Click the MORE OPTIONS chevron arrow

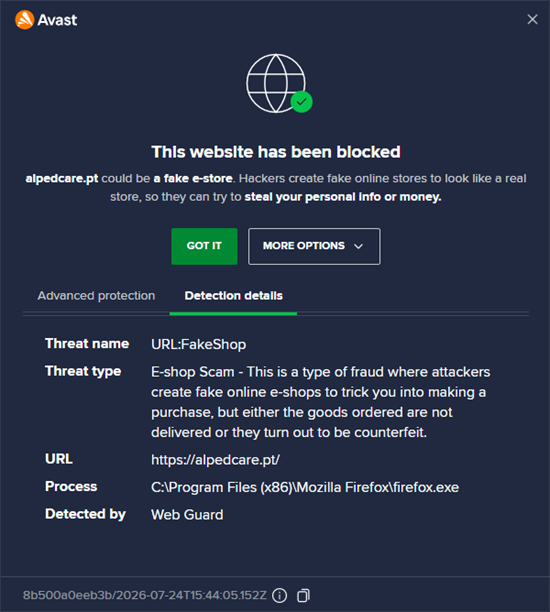(x=358, y=246)
